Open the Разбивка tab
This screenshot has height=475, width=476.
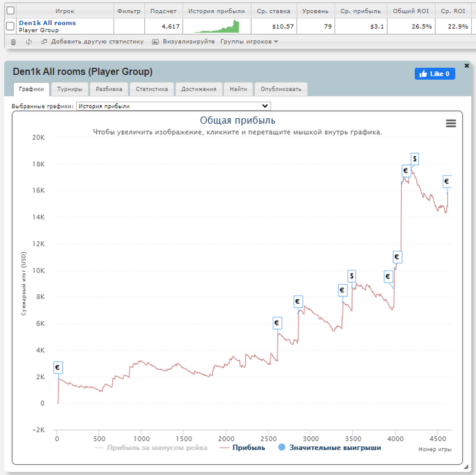(109, 89)
